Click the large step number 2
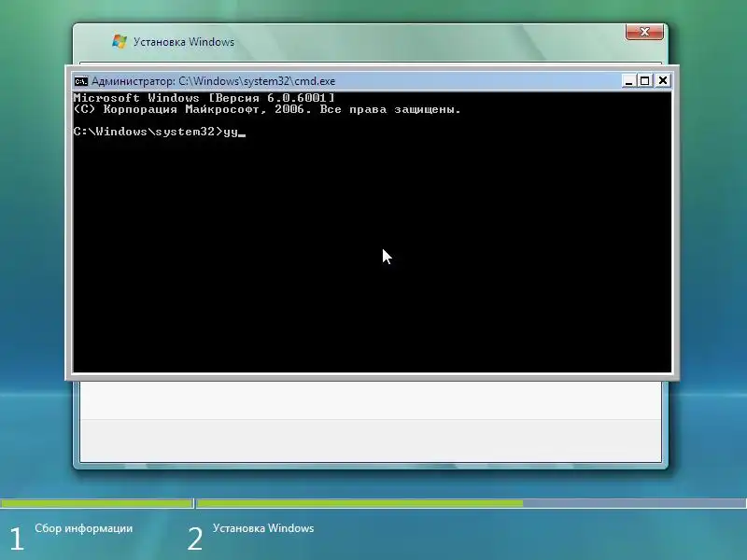Viewport: 747px width, 560px height. [x=195, y=539]
